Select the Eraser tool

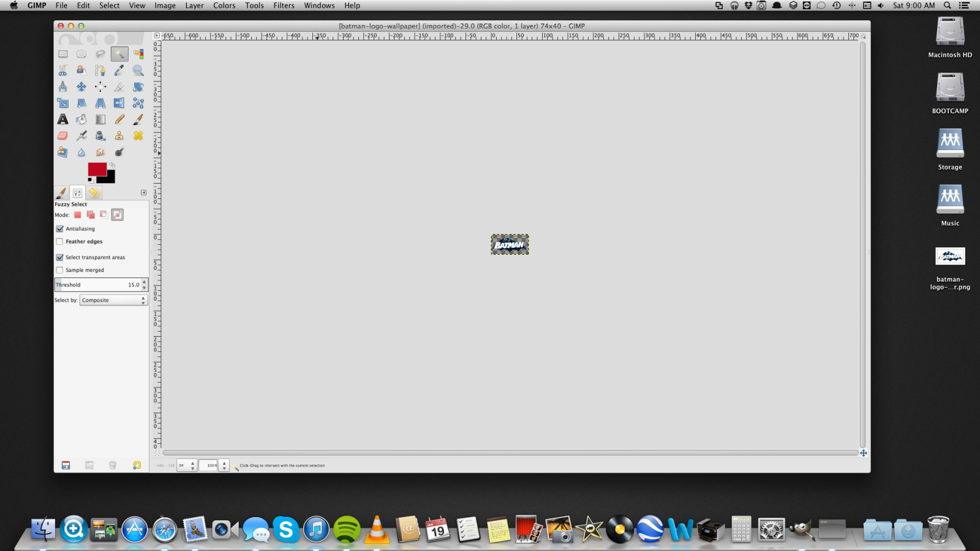[62, 136]
